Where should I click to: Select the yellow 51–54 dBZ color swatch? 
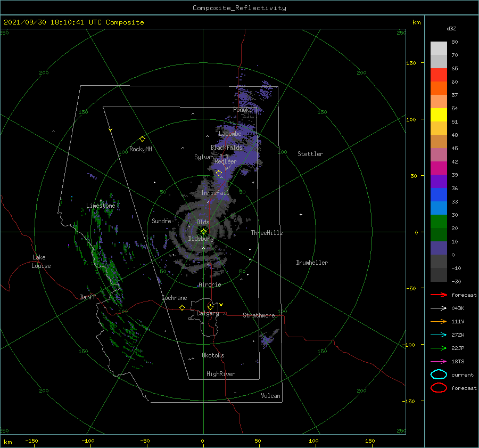coord(439,115)
